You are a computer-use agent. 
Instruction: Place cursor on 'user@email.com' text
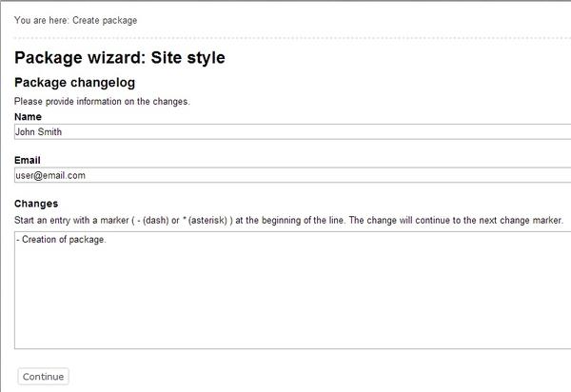point(50,175)
